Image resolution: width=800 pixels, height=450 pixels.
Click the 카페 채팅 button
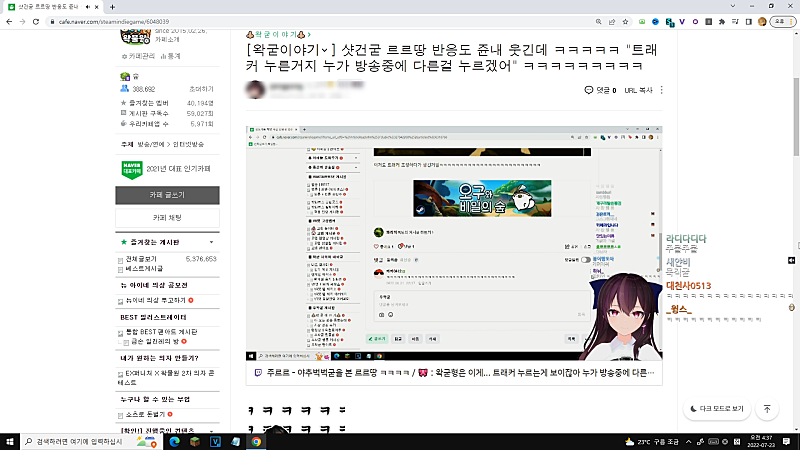click(x=167, y=218)
